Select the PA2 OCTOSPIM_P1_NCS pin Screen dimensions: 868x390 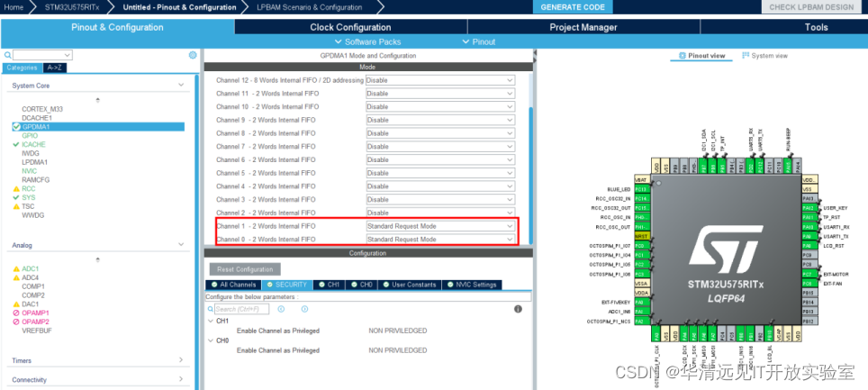(x=641, y=322)
